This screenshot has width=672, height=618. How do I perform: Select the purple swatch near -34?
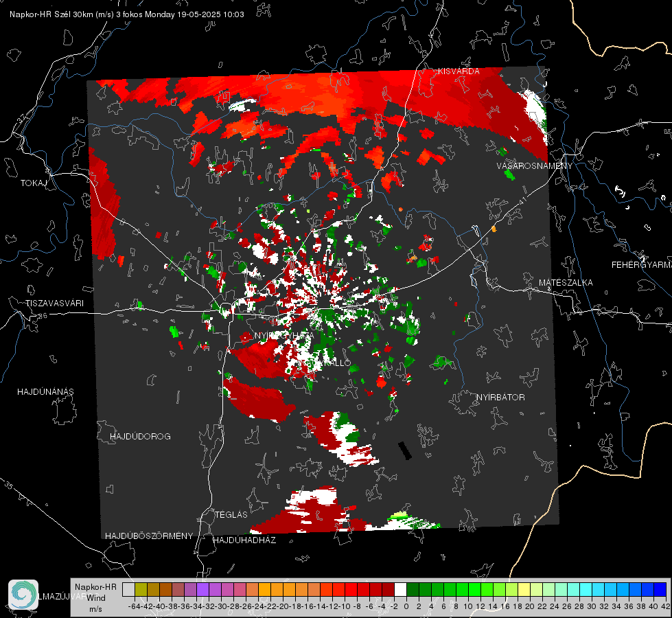tap(202, 589)
